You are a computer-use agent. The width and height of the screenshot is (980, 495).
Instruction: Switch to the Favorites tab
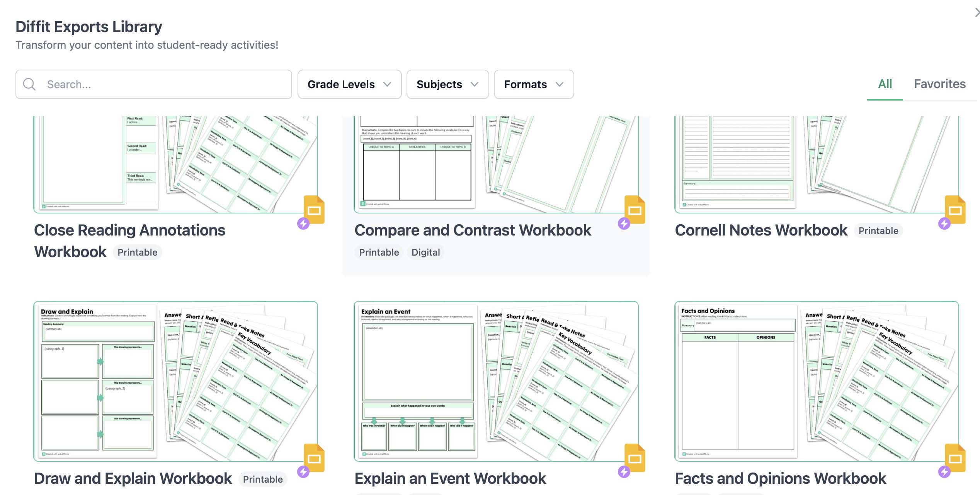[x=939, y=84]
